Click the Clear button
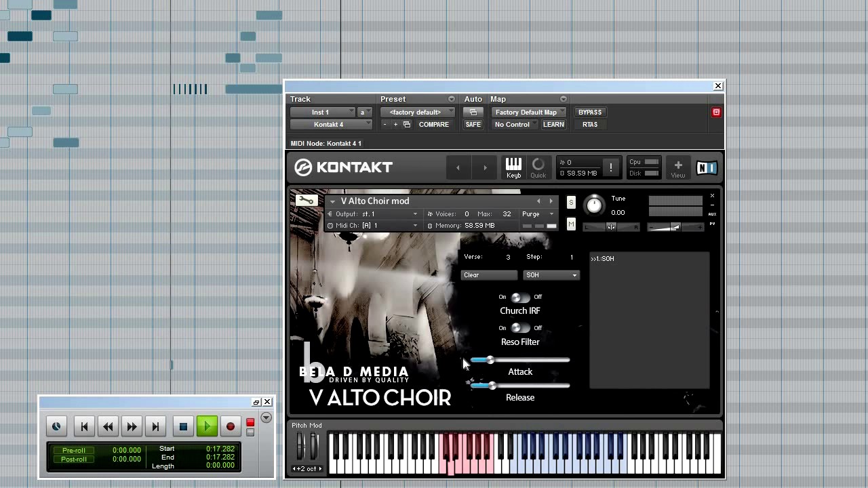The width and height of the screenshot is (868, 488). 489,275
